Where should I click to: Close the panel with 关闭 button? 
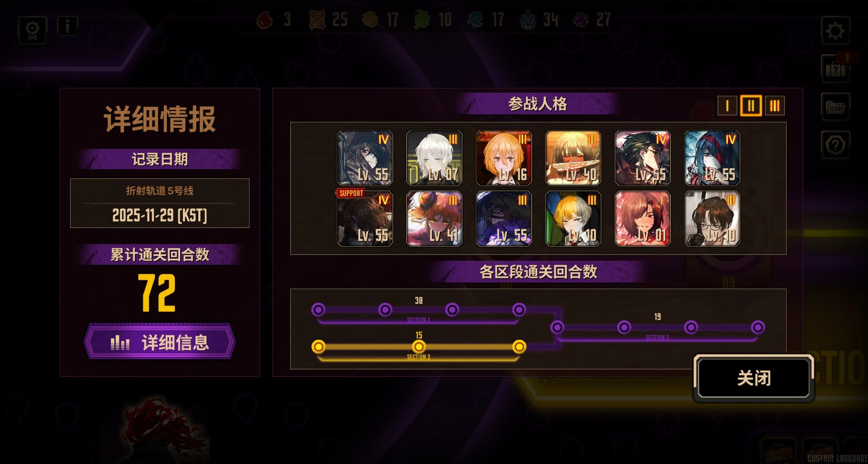754,378
